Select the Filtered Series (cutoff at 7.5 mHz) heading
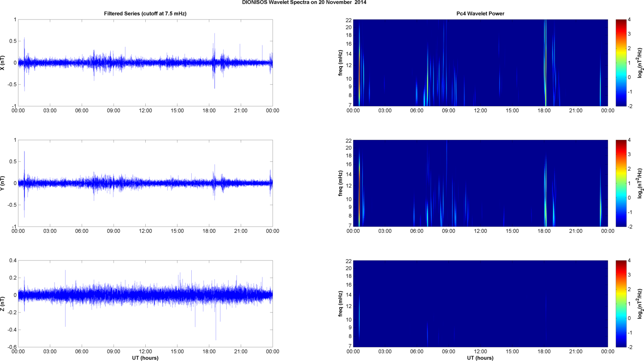The height and width of the screenshot is (361, 644). point(145,14)
